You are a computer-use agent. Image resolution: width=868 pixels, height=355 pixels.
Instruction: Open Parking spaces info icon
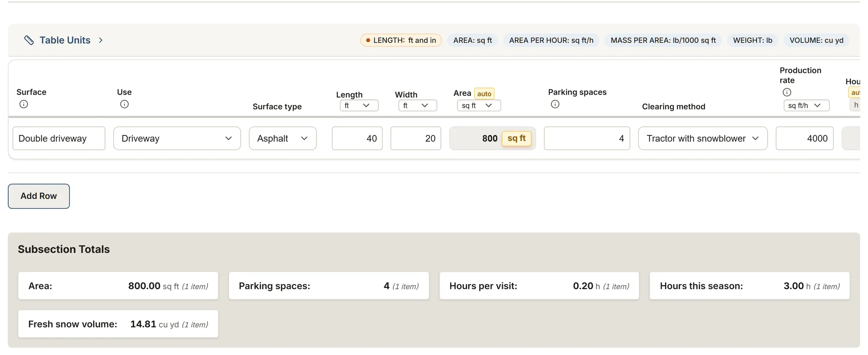pyautogui.click(x=555, y=104)
